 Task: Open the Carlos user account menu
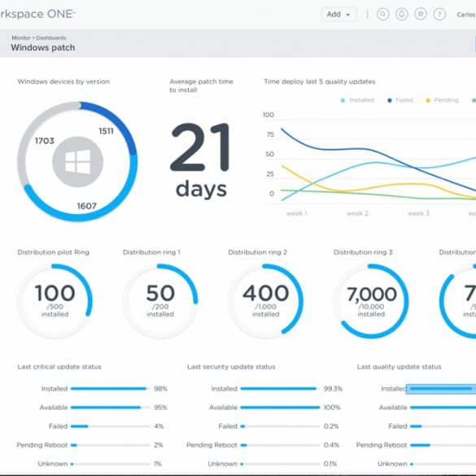[466, 15]
